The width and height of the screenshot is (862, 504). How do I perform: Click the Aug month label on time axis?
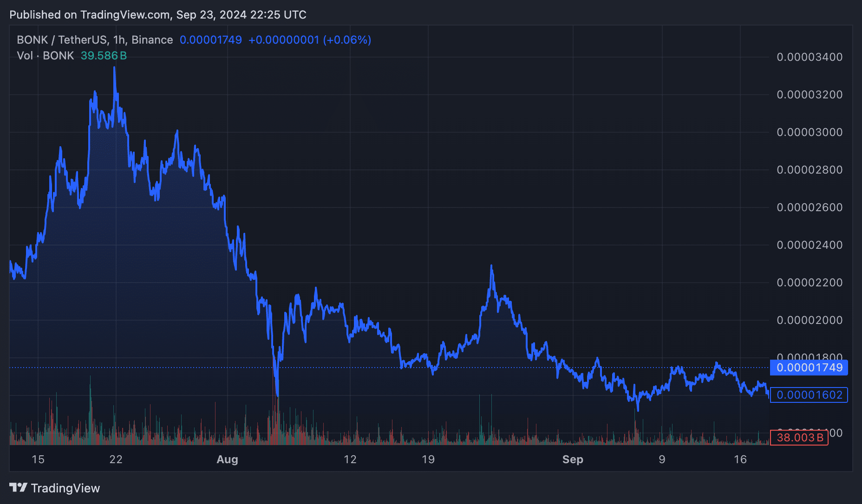click(x=228, y=459)
